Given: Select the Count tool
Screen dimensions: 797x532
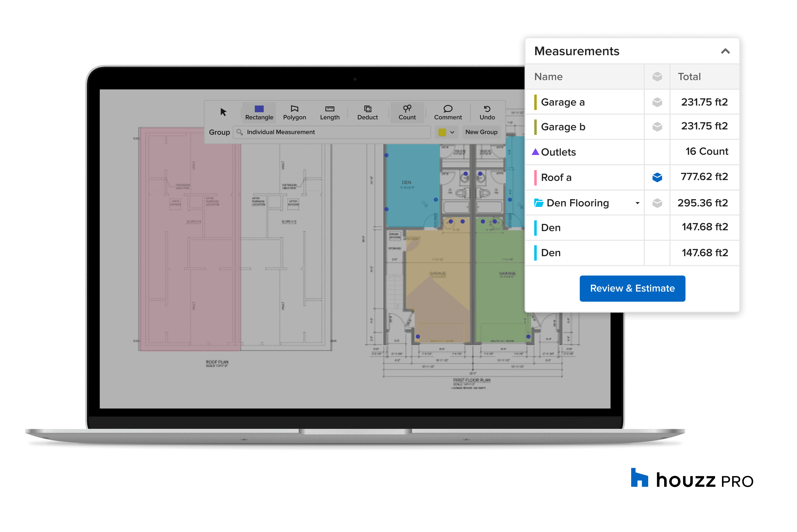Looking at the screenshot, I should [x=407, y=112].
